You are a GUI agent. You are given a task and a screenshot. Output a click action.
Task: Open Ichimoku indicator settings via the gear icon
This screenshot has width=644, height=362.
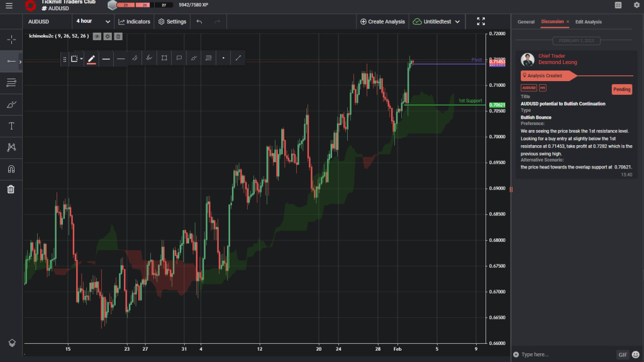click(x=107, y=36)
